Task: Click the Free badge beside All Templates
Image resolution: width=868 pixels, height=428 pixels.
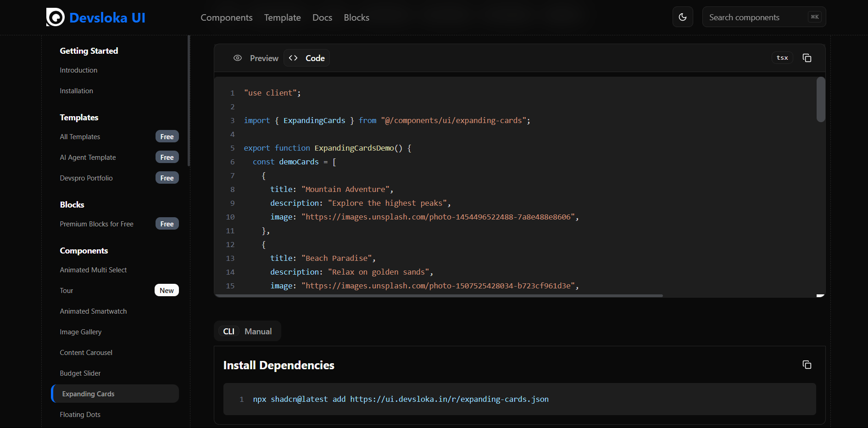Action: click(x=167, y=136)
